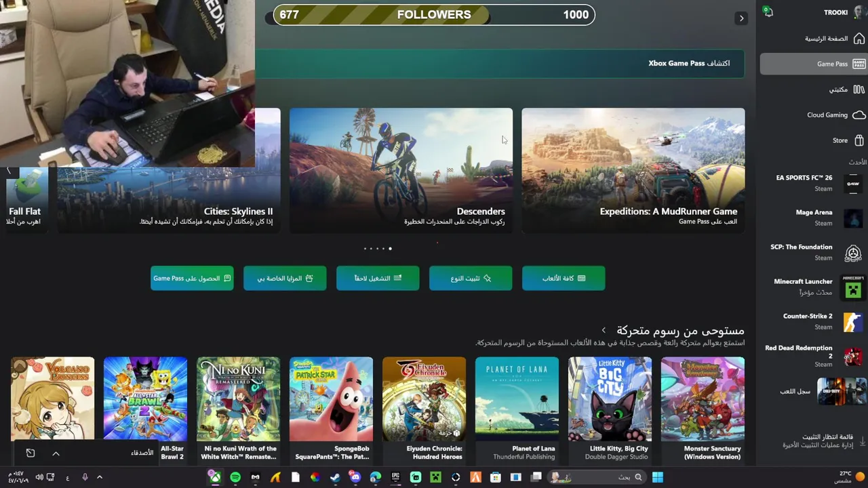The height and width of the screenshot is (488, 868).
Task: Open the My Perks button
Action: [285, 278]
